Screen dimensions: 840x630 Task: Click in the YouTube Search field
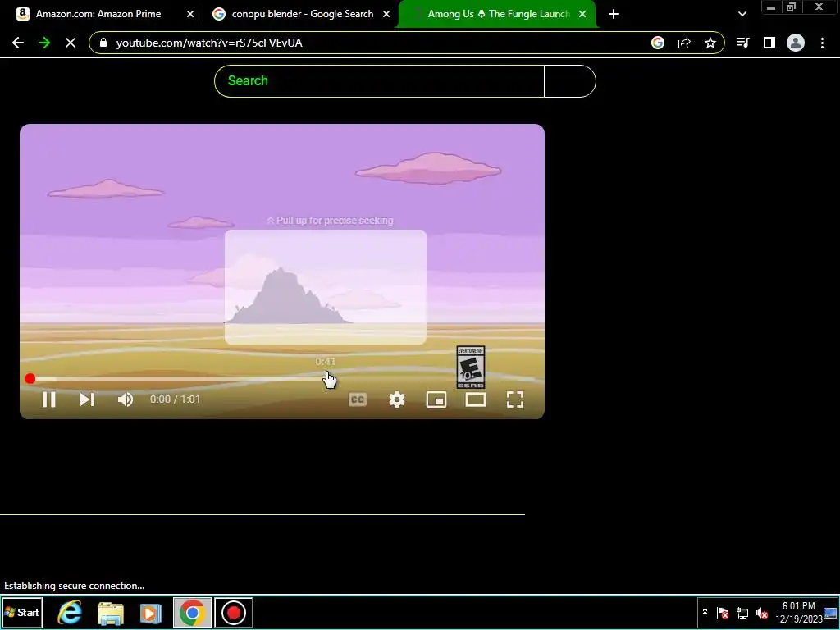[x=379, y=81]
